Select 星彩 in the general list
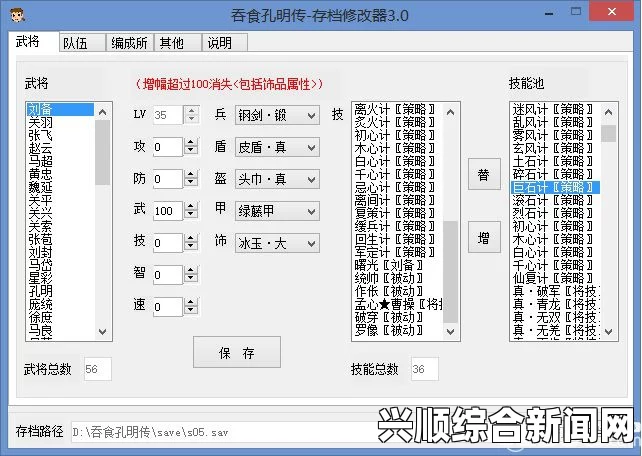The height and width of the screenshot is (456, 642). click(x=61, y=278)
